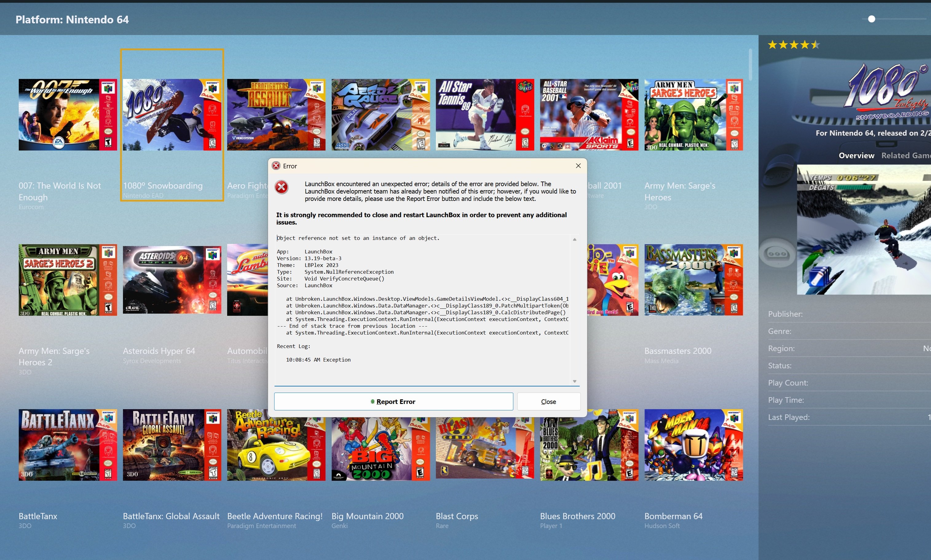Image resolution: width=931 pixels, height=560 pixels.
Task: Click the Last Played field
Action: 850,417
